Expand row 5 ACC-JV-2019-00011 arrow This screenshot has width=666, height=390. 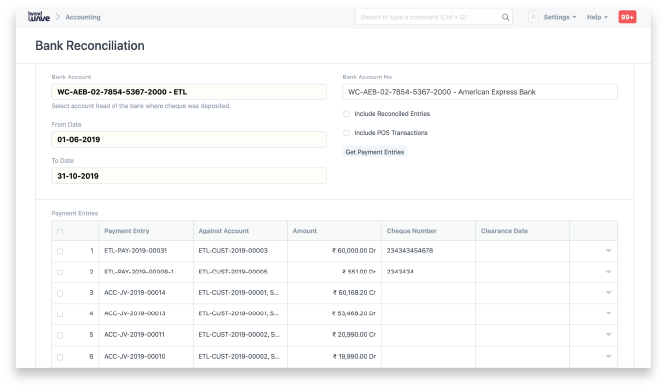608,334
